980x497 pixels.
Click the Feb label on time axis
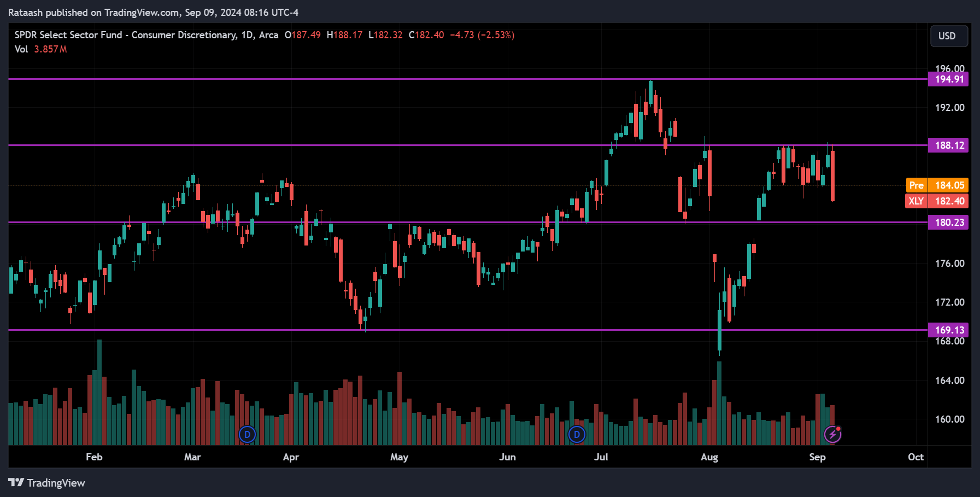tap(94, 457)
